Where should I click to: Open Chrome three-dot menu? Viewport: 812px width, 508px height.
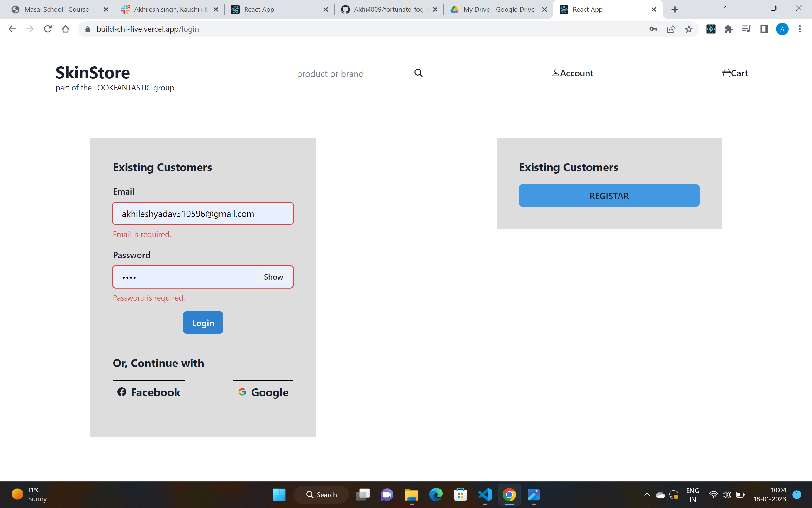[800, 29]
